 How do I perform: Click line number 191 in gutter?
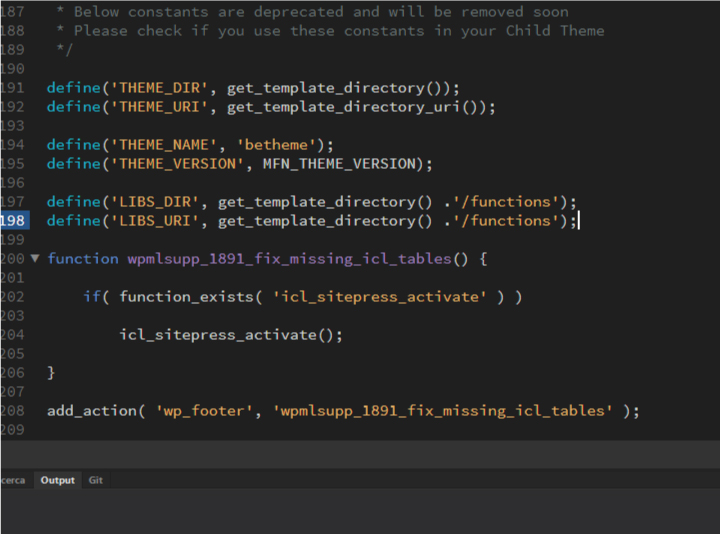[13, 88]
